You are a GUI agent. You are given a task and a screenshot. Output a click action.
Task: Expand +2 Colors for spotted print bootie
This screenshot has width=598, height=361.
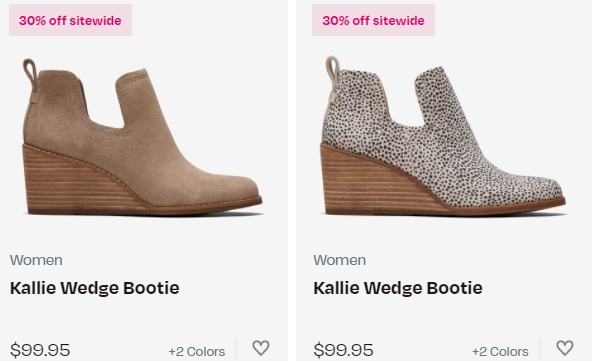click(x=500, y=351)
